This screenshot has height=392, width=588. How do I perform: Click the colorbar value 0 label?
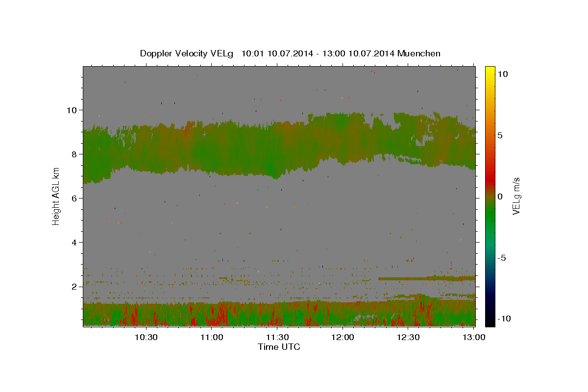[x=500, y=196]
